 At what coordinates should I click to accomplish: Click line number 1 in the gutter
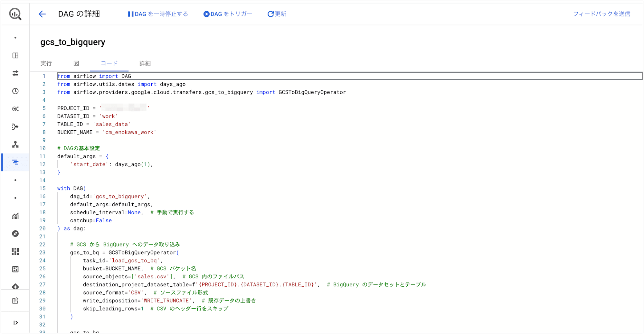click(x=44, y=76)
